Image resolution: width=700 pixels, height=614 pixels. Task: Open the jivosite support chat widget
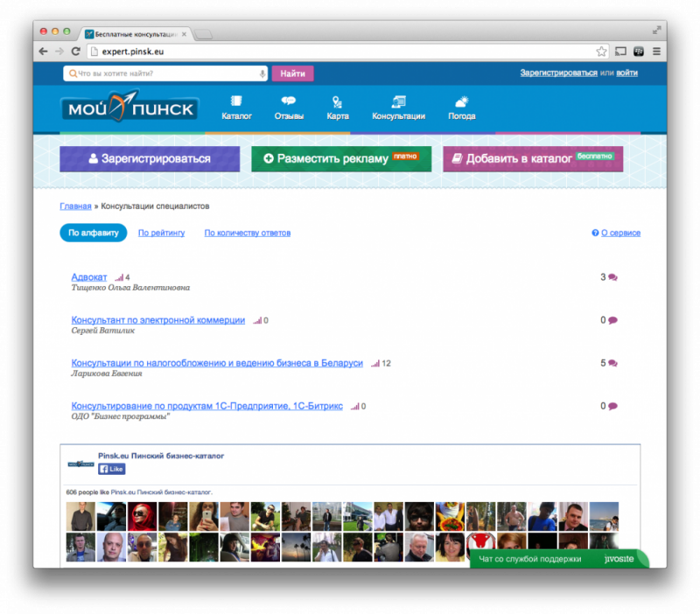coord(558,559)
